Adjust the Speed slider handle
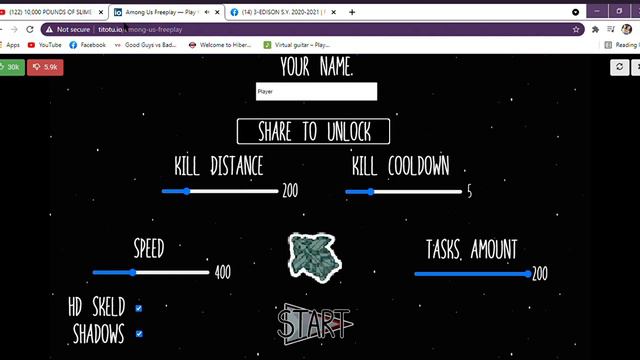The image size is (640, 360). click(133, 272)
